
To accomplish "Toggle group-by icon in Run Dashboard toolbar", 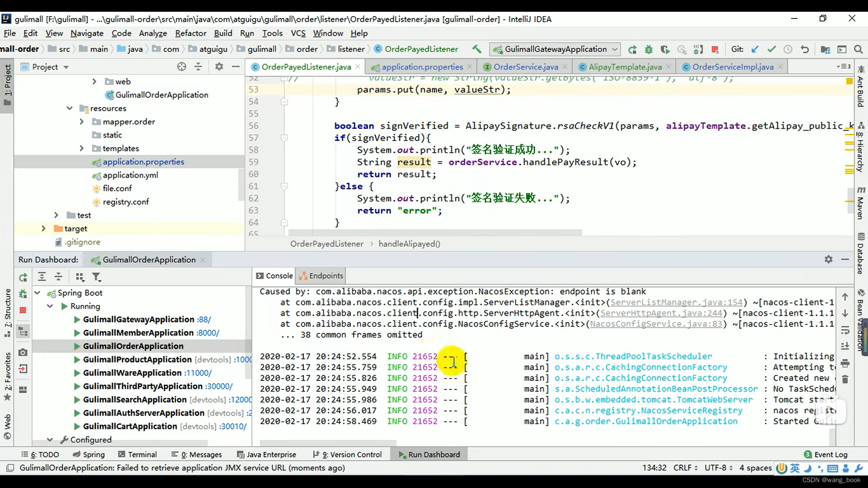I will pyautogui.click(x=80, y=277).
